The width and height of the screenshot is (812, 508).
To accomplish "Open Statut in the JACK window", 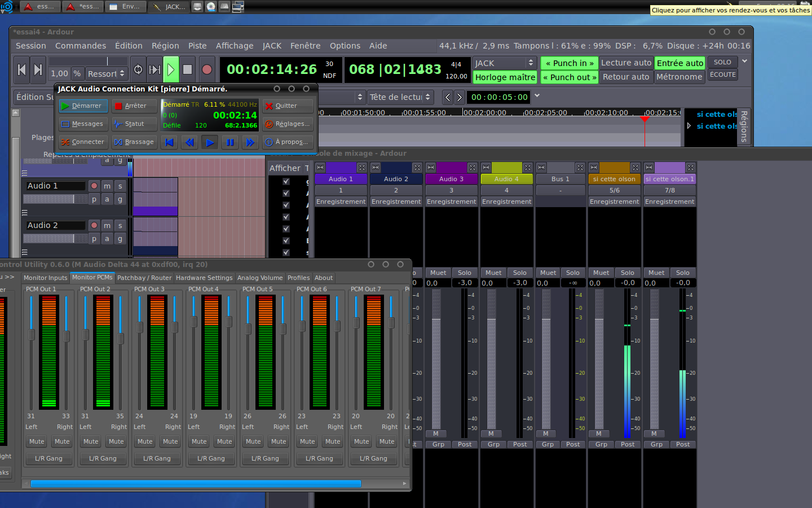I will click(134, 124).
